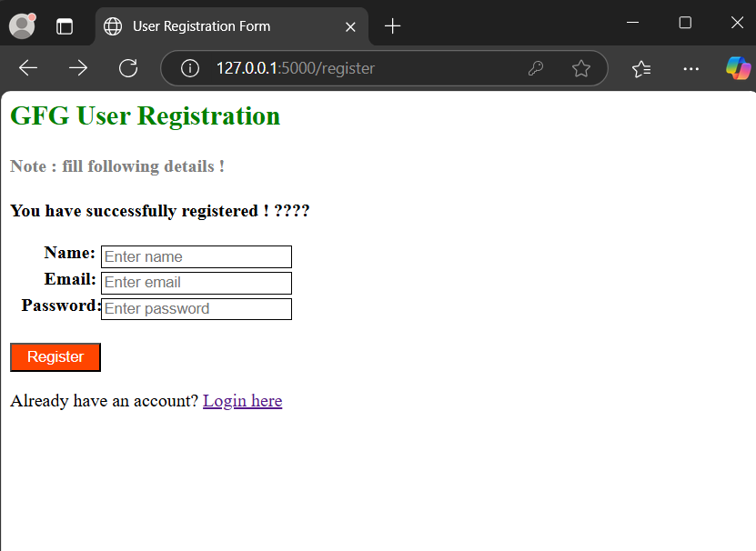The width and height of the screenshot is (756, 551).
Task: Open the tab actions menu icon
Action: pos(64,26)
